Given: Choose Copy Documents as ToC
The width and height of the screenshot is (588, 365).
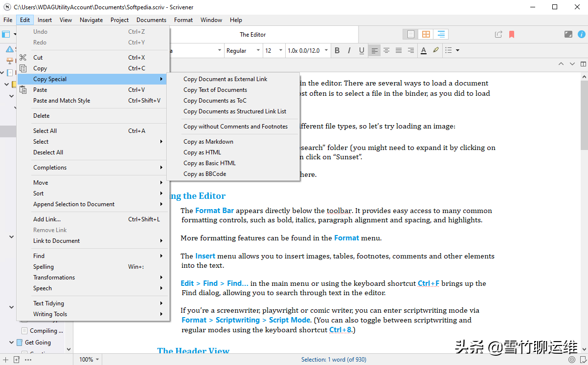Looking at the screenshot, I should coord(233,101).
